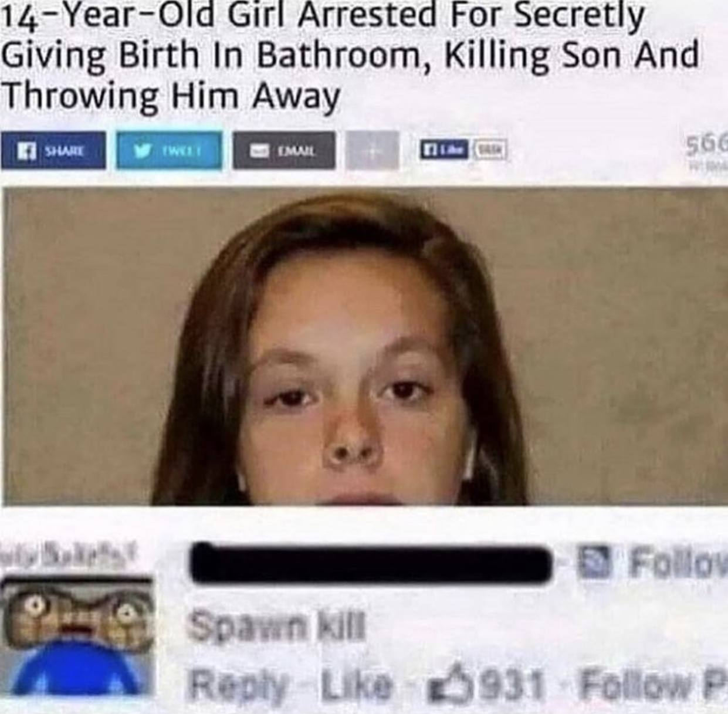Viewport: 728px width, 714px height.
Task: Click the Facebook f logo on Share
Action: coord(25,151)
